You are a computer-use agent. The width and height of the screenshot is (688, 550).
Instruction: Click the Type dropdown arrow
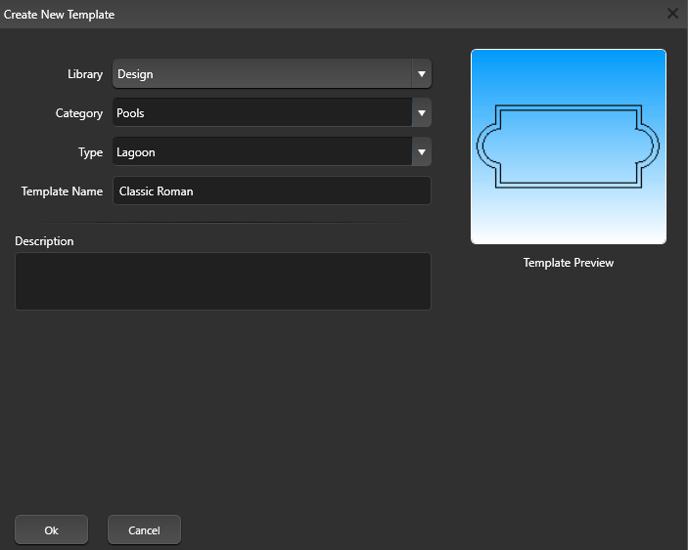coord(421,152)
